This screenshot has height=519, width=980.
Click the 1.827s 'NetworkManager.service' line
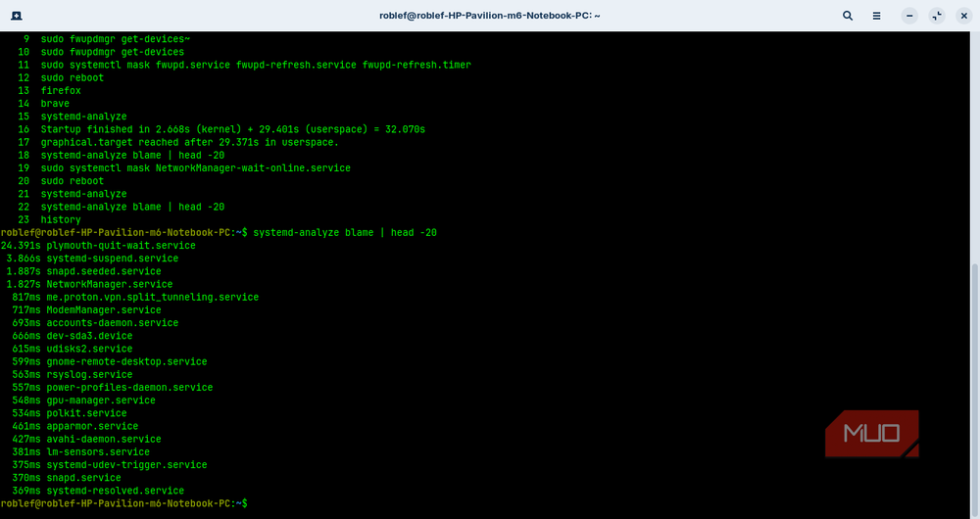(x=89, y=284)
